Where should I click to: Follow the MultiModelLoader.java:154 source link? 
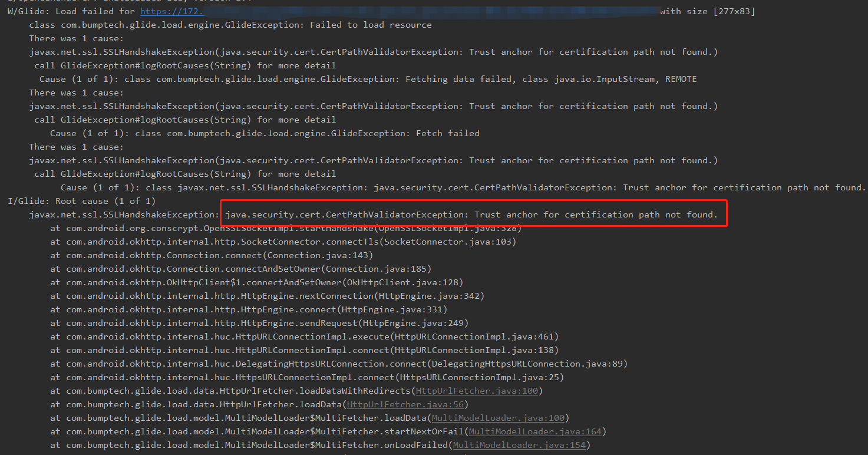point(519,445)
